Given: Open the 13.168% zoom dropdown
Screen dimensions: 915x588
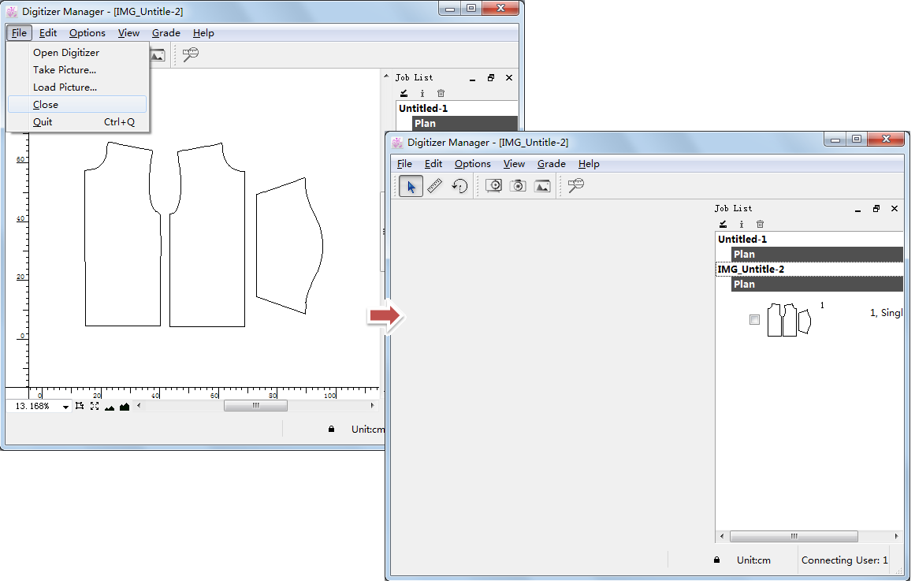Looking at the screenshot, I should [x=65, y=407].
